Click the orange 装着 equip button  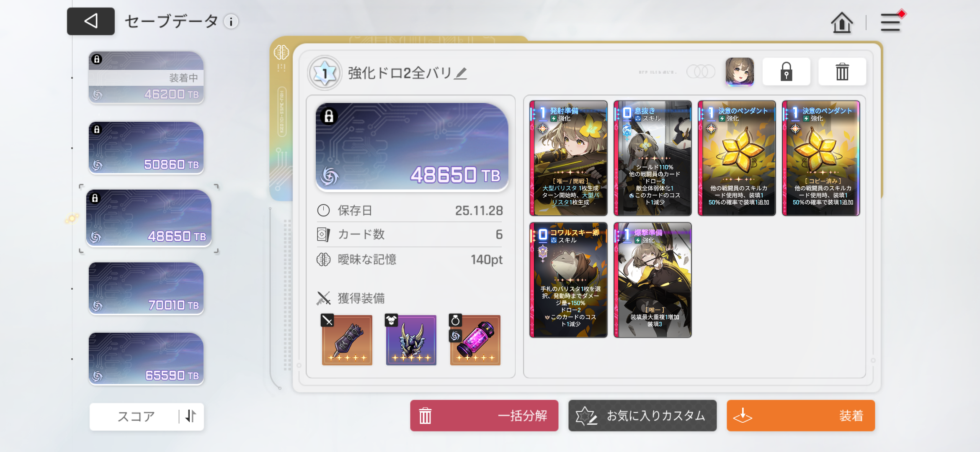coord(801,416)
